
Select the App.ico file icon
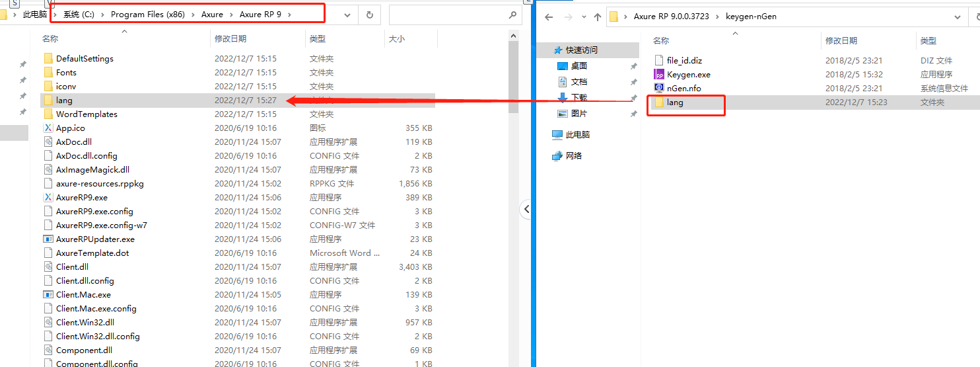pos(48,128)
